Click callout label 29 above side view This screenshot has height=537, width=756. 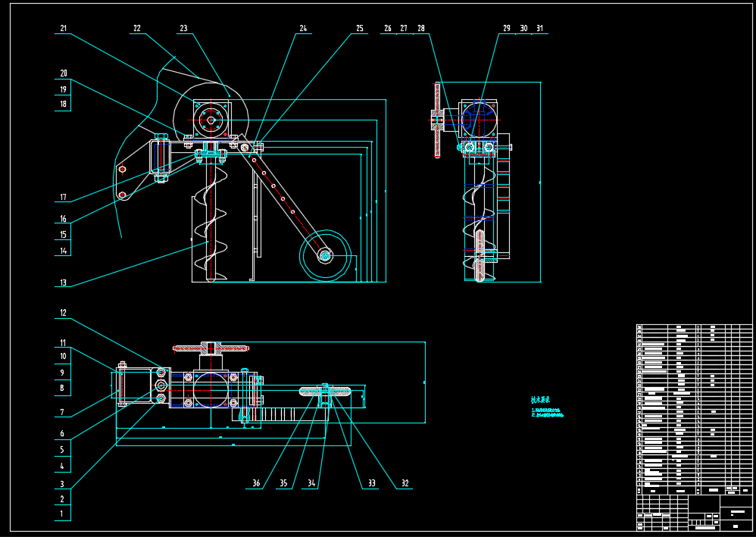[507, 29]
